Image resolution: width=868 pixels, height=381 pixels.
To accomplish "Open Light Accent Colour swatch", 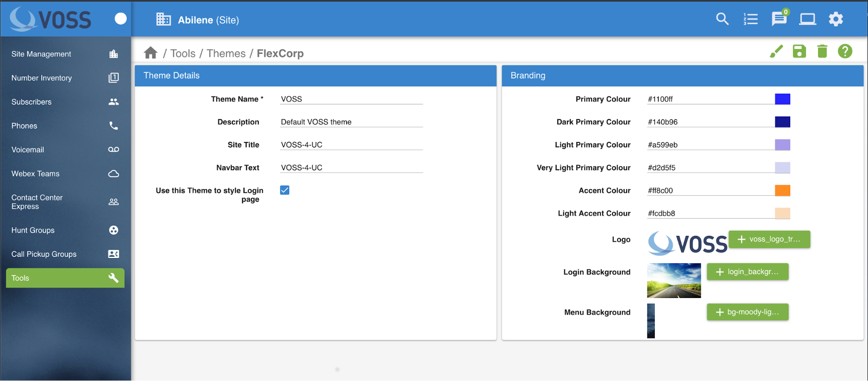I will 782,213.
